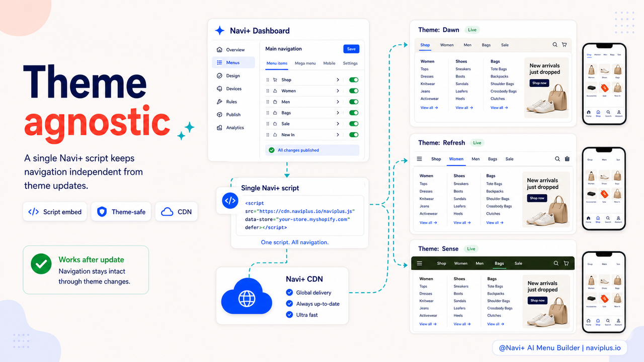The width and height of the screenshot is (644, 362).
Task: Expand the Women menu item chevron
Action: point(338,91)
